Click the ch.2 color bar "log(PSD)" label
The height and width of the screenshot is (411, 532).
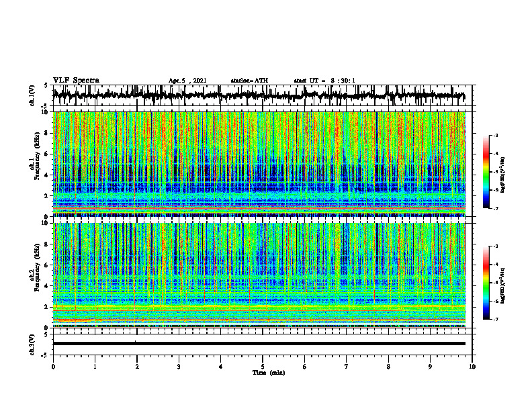503,285
